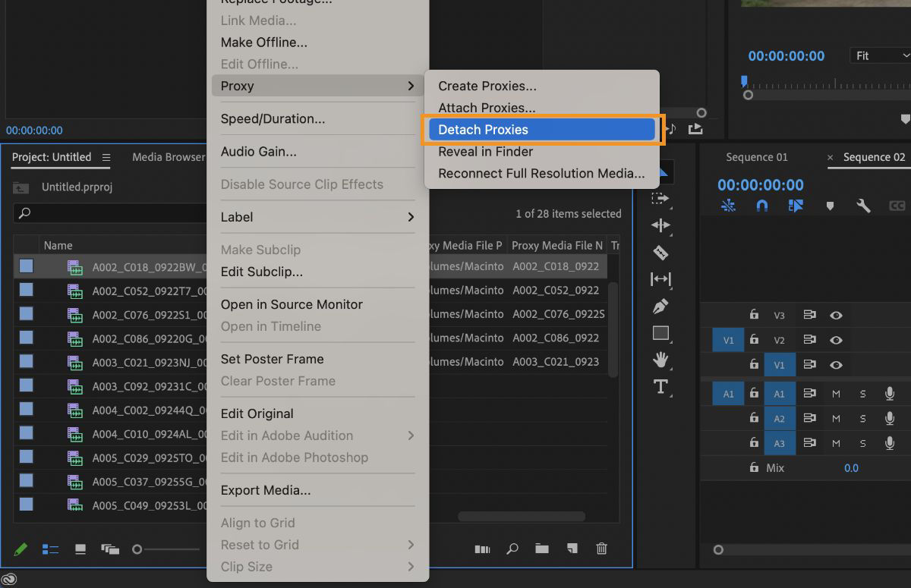911x588 pixels.
Task: Enable snapping with the magnet icon
Action: coord(761,205)
